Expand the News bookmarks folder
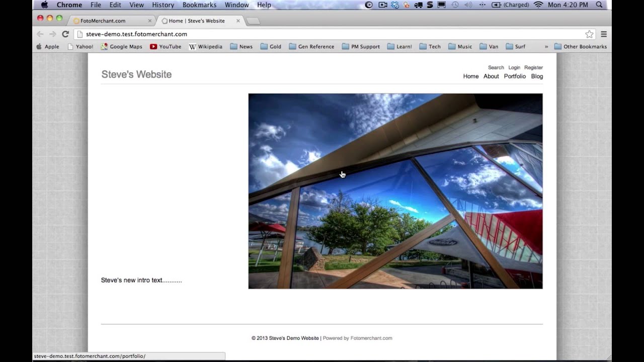Screen dimensions: 644x362 242,46
